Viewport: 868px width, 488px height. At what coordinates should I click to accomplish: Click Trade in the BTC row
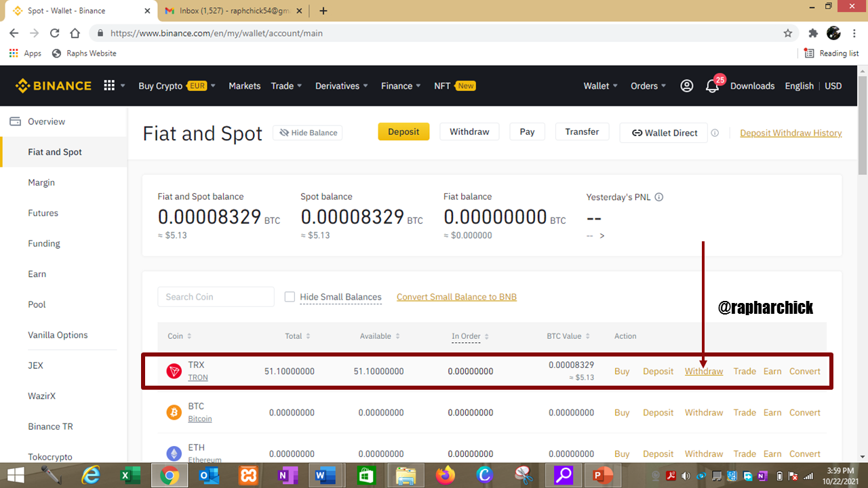[x=745, y=412]
